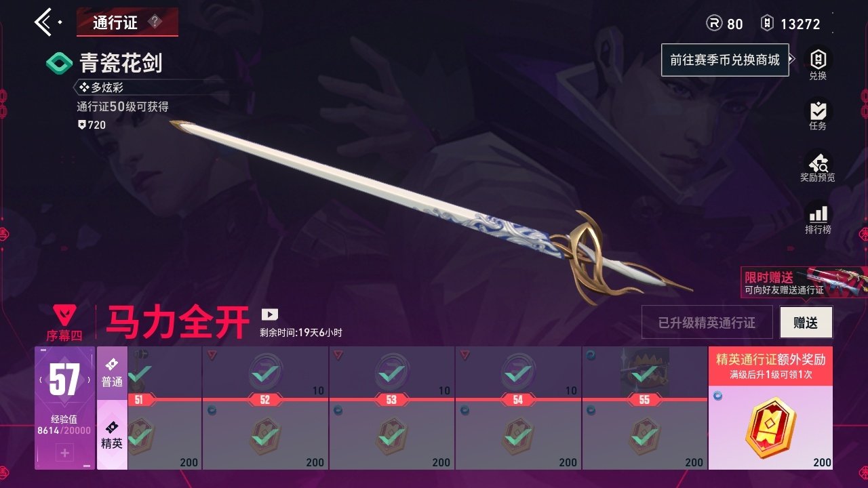Open the 精英通行证额外奖励 bonus reward card
The width and height of the screenshot is (868, 488).
(770, 409)
